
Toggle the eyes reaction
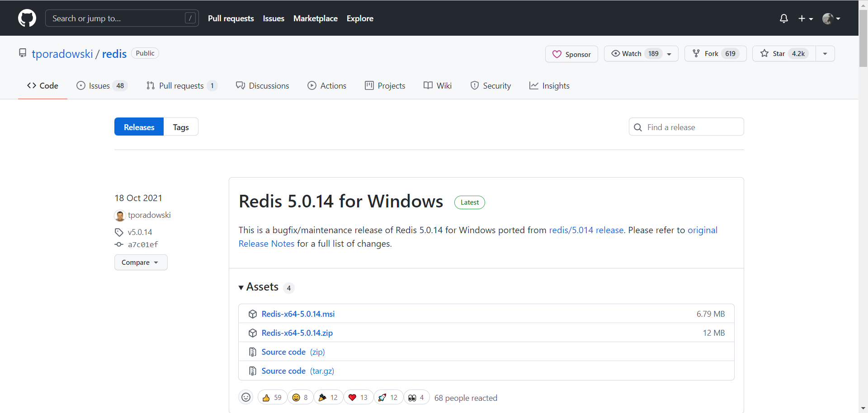pos(416,398)
